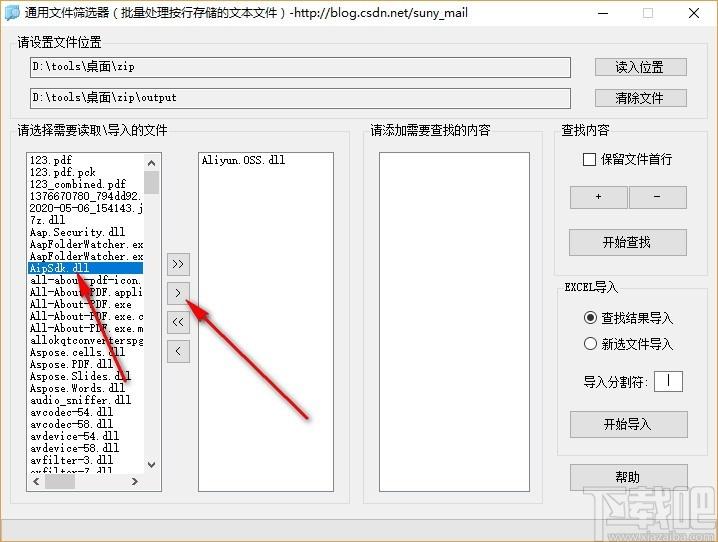The image size is (718, 542).
Task: Click the file list scroll right arrow
Action: [135, 482]
